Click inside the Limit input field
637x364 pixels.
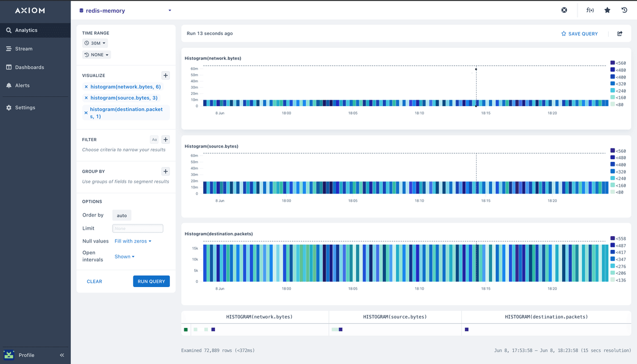pos(137,228)
